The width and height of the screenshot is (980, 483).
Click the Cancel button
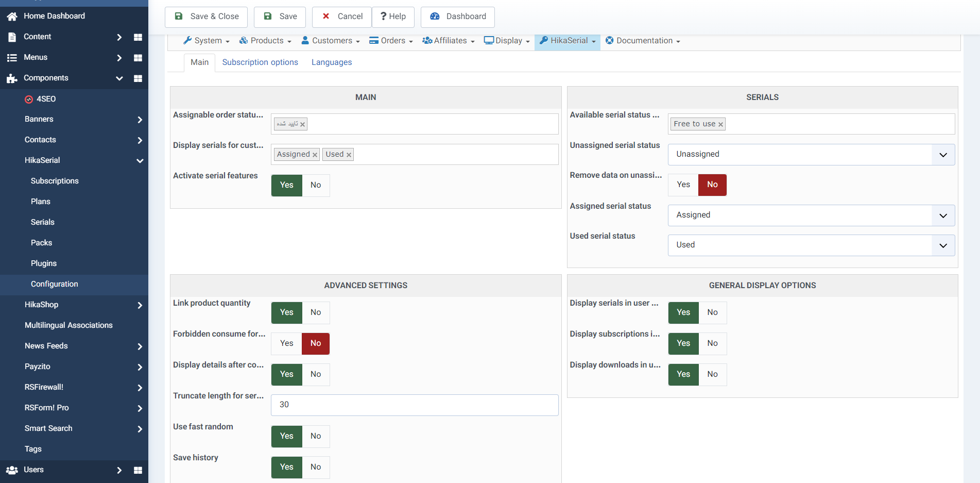pyautogui.click(x=342, y=16)
